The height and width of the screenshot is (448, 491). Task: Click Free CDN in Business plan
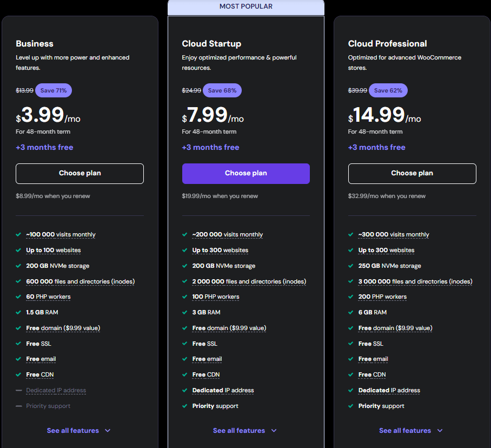[x=40, y=375]
